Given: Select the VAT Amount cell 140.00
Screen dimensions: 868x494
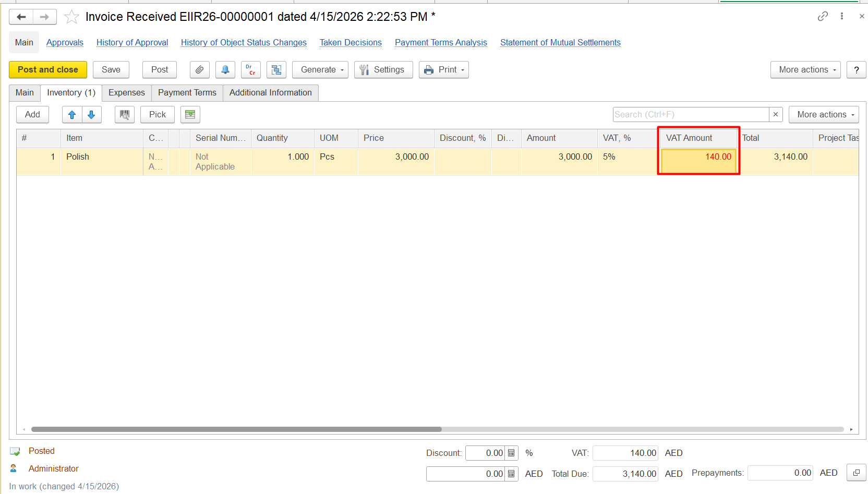Looking at the screenshot, I should click(x=698, y=158).
